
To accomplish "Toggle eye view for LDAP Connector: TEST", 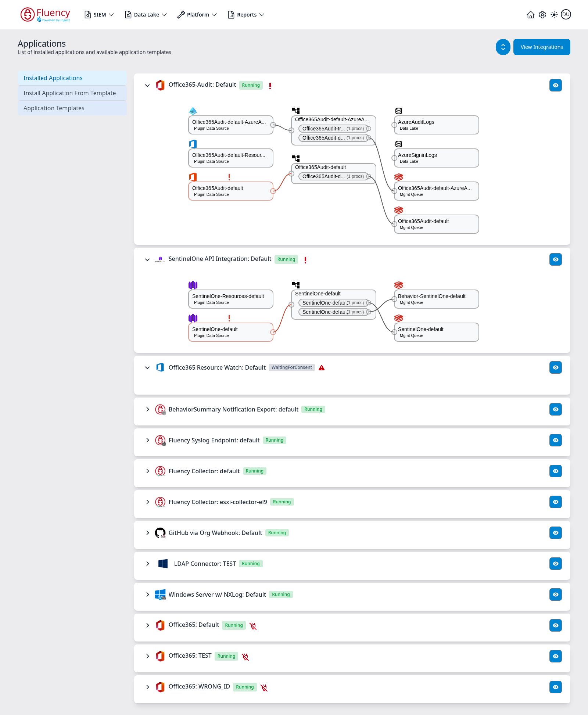I will point(556,564).
